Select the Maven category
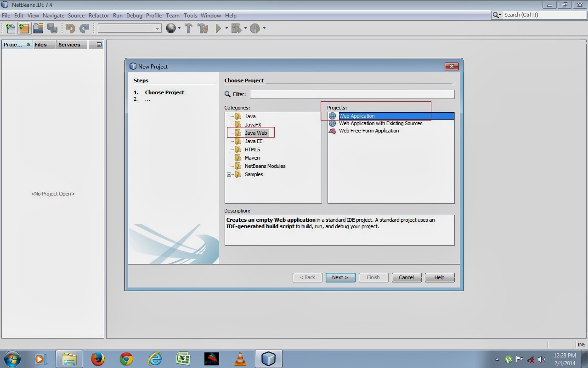Viewport: 588px width, 368px height. click(252, 158)
